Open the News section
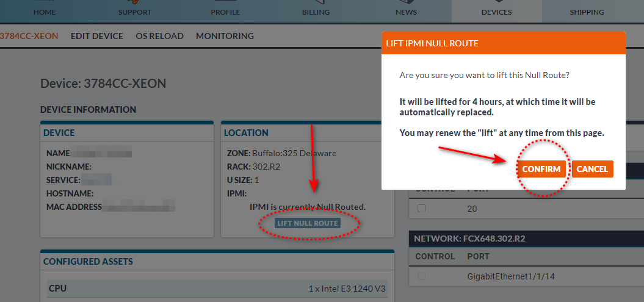The height and width of the screenshot is (302, 644). click(x=406, y=12)
